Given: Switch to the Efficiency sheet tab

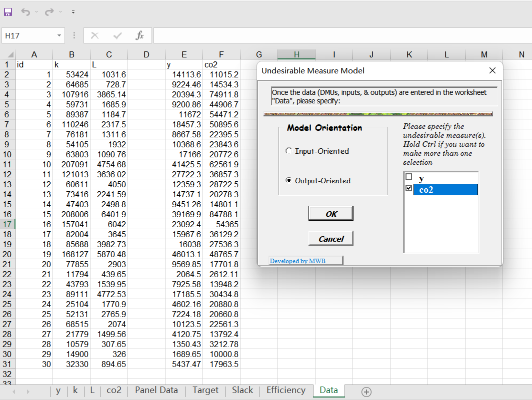Looking at the screenshot, I should tap(285, 391).
